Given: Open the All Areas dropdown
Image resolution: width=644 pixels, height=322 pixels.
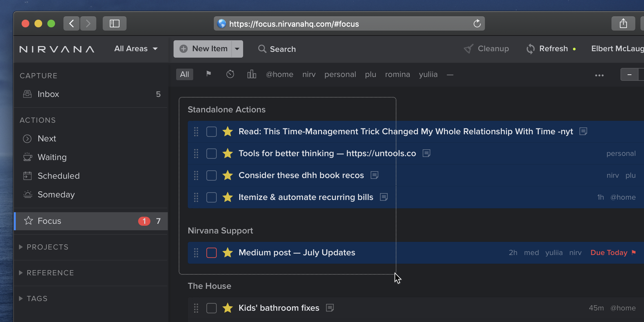Looking at the screenshot, I should click(x=136, y=49).
